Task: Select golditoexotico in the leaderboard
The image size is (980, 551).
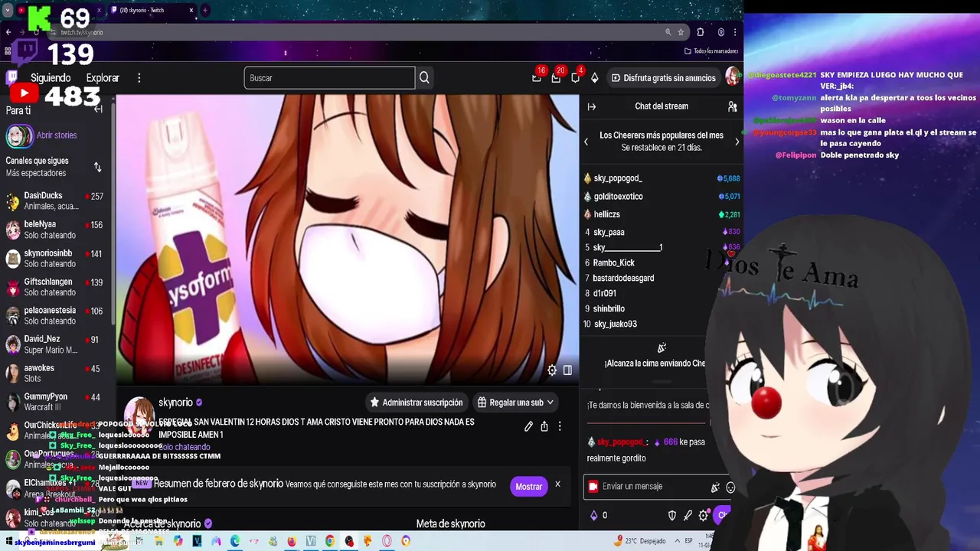Action: [x=618, y=197]
